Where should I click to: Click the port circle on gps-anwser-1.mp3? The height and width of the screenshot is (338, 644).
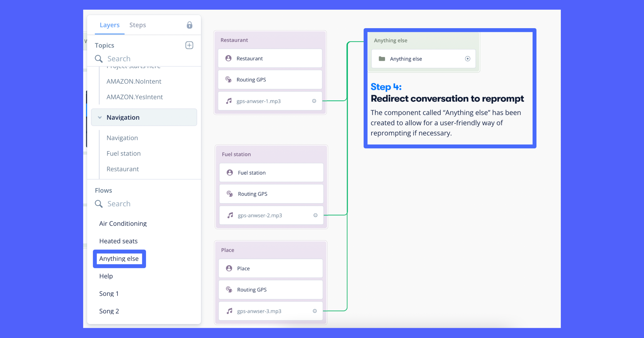tap(314, 101)
